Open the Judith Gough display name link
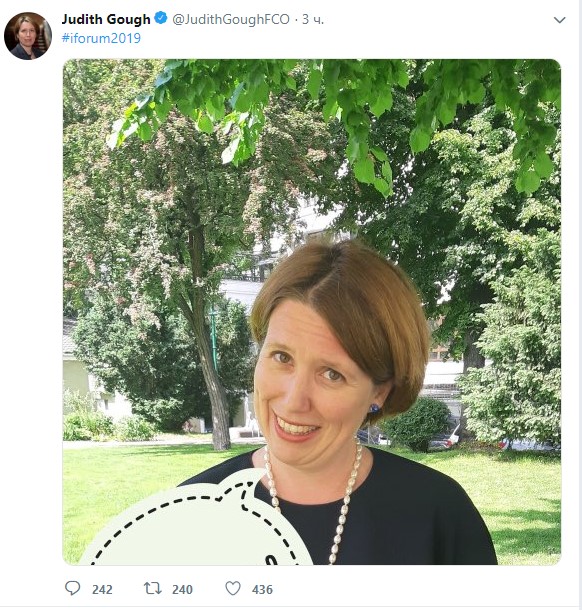 [106, 19]
